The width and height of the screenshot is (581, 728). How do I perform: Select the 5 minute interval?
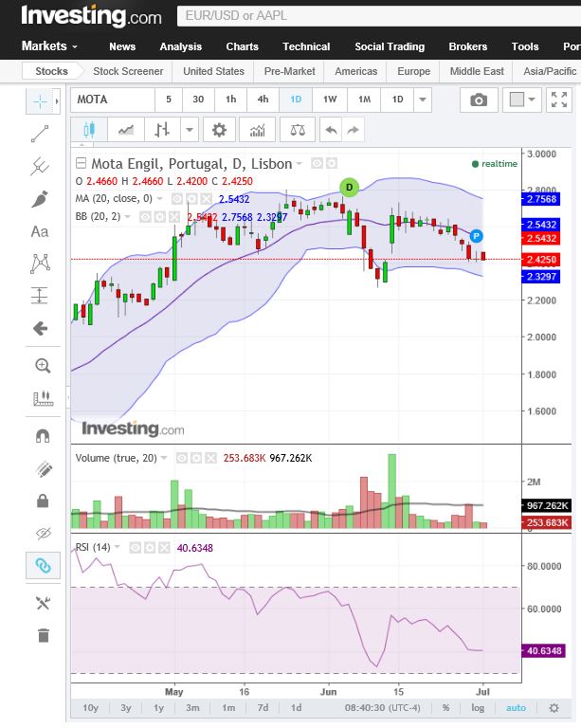(169, 100)
